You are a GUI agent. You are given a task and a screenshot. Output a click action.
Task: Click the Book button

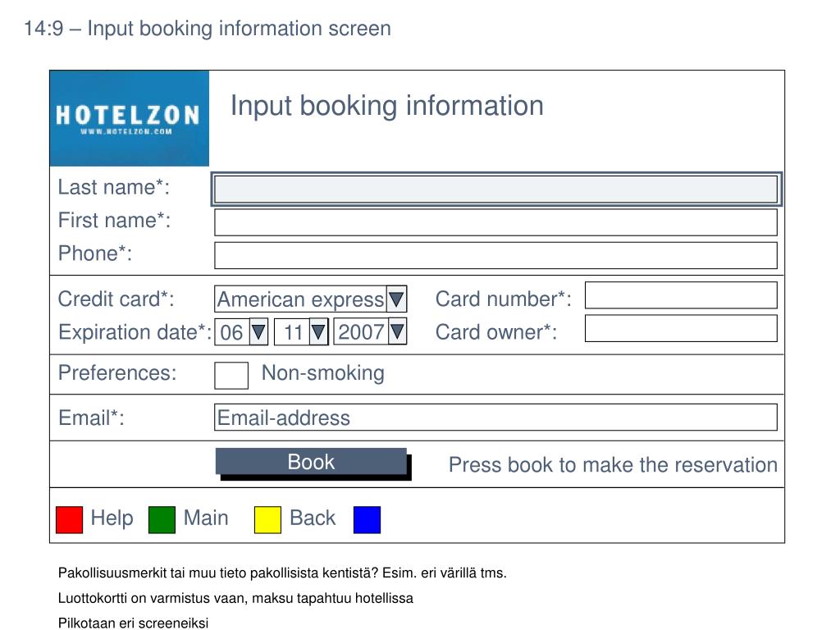click(x=311, y=462)
